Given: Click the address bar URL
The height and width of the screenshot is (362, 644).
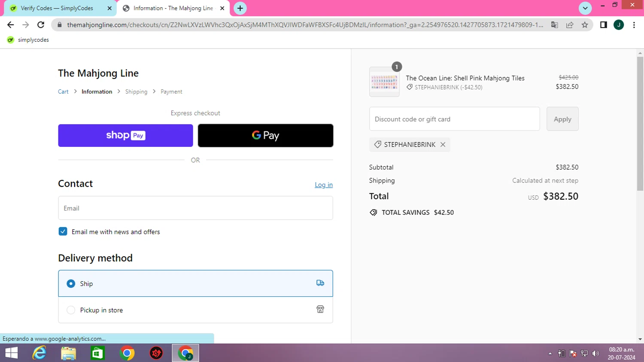Looking at the screenshot, I should [x=305, y=25].
